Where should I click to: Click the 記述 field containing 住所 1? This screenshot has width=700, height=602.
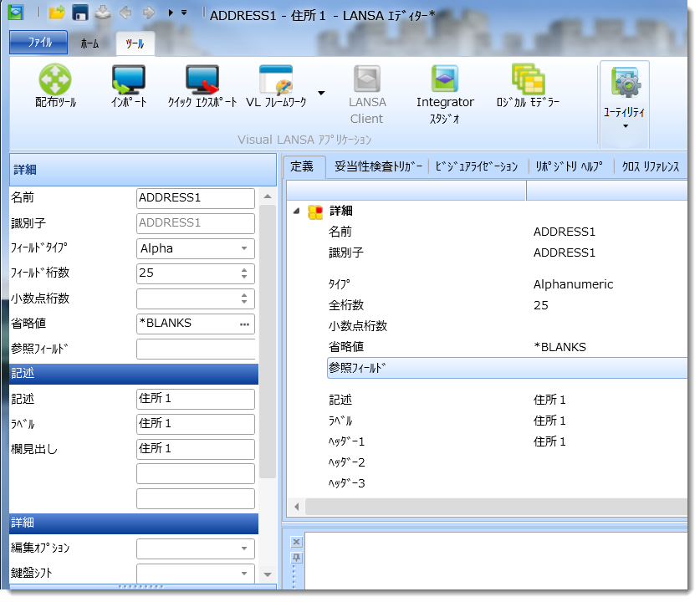tap(195, 399)
